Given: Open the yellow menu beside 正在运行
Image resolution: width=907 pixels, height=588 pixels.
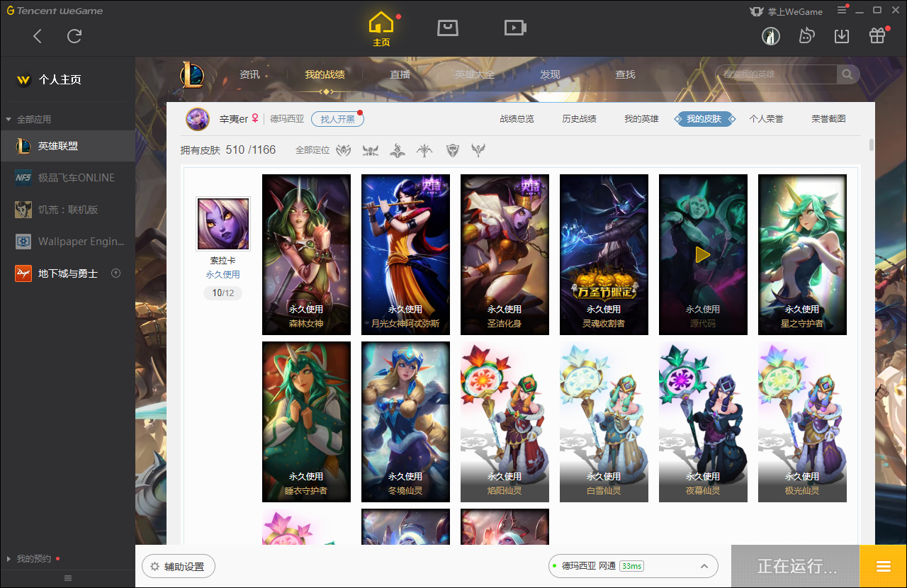Looking at the screenshot, I should (x=883, y=566).
